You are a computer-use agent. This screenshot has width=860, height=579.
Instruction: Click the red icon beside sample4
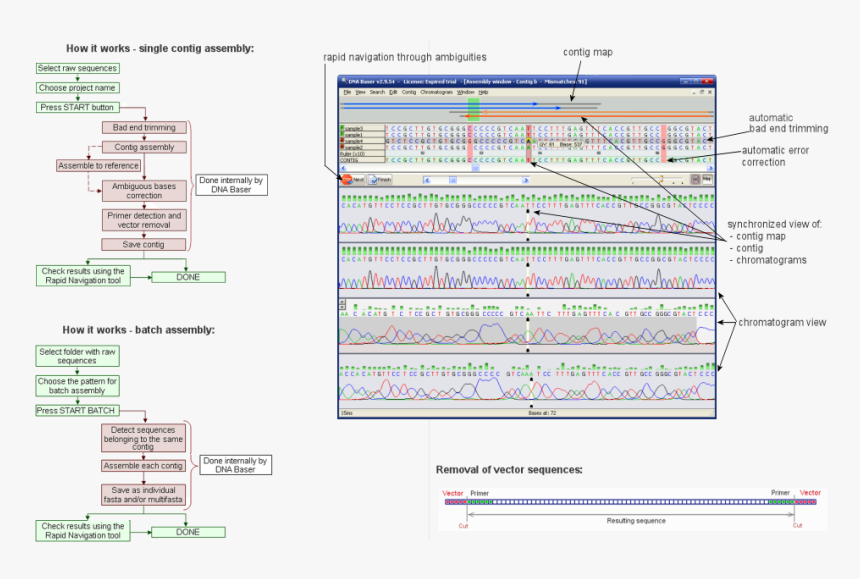(x=342, y=141)
